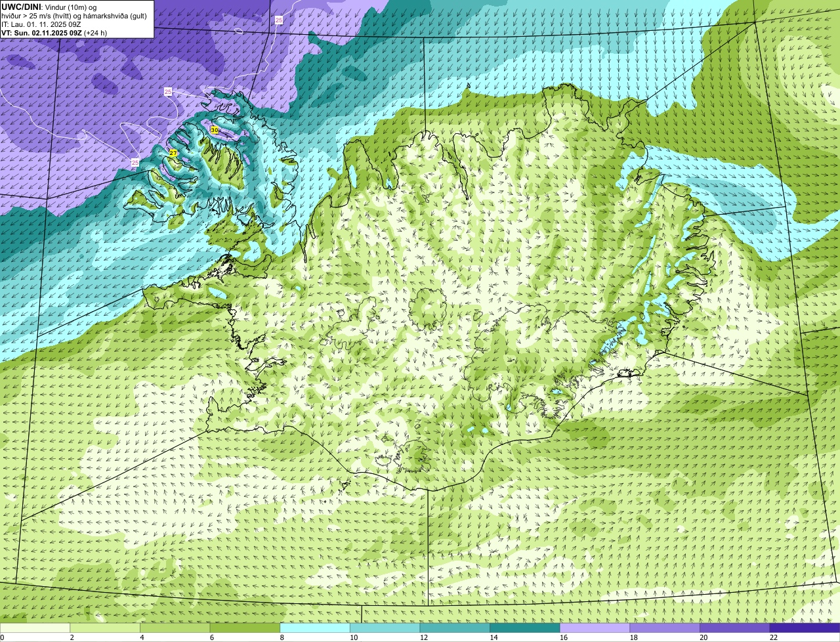This screenshot has width=840, height=642.
Task: Select the 6–8 m/s green legend swatch
Action: (245, 628)
